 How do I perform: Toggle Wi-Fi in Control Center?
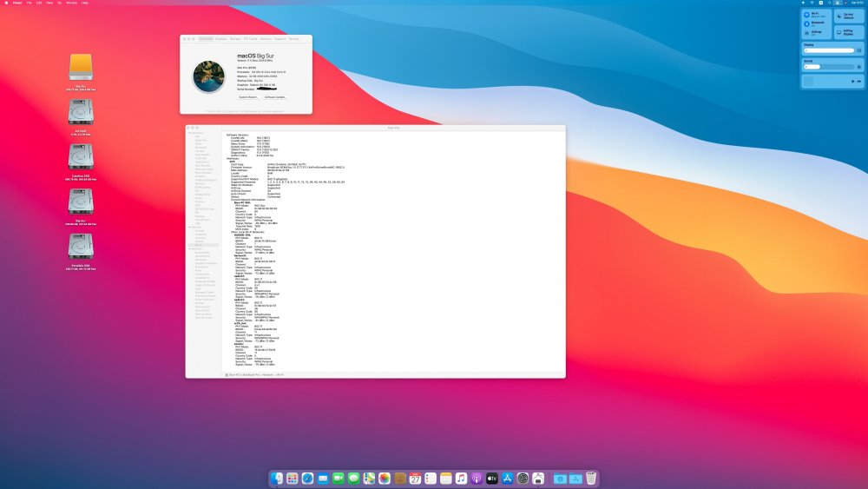806,15
